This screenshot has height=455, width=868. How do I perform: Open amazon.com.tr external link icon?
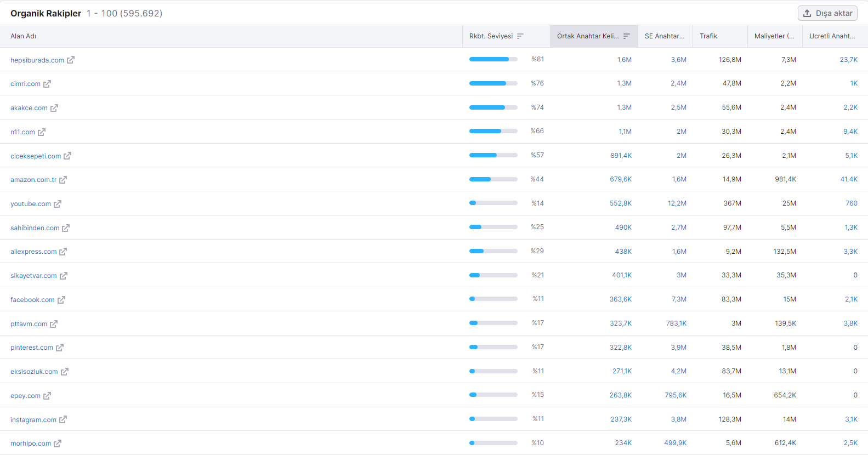tap(63, 180)
